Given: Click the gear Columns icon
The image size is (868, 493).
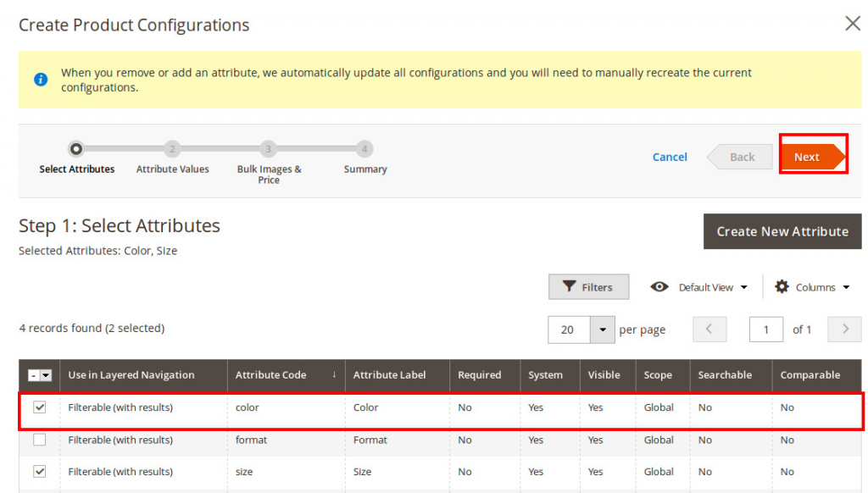Looking at the screenshot, I should click(x=782, y=287).
